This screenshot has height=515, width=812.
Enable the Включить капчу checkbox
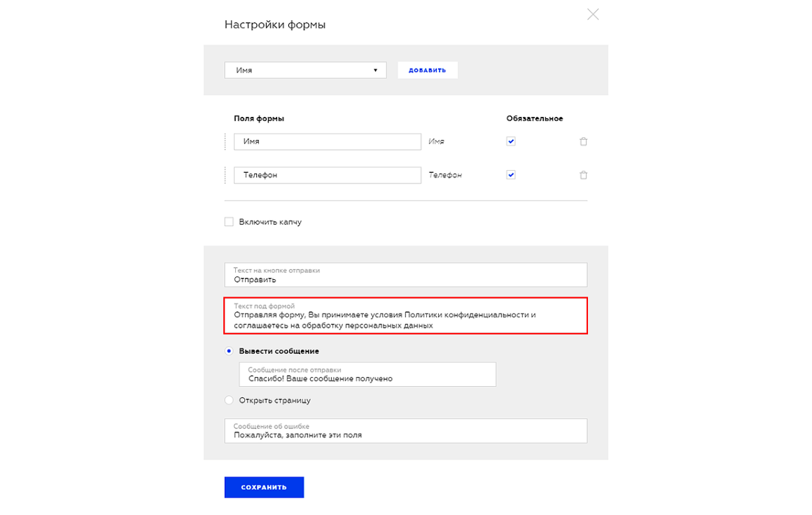point(229,222)
